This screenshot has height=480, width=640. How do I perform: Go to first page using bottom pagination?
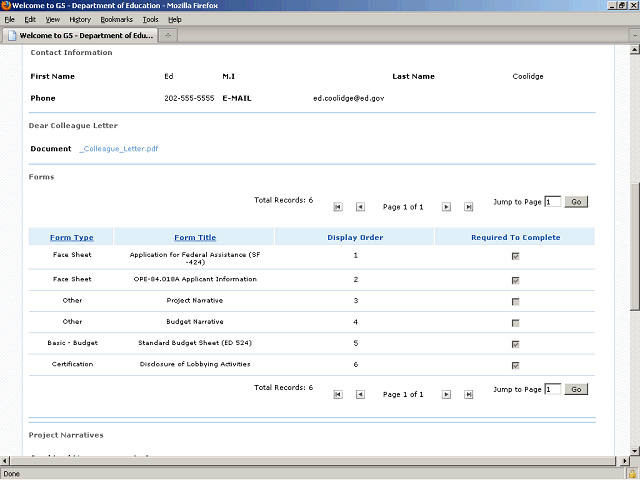point(338,394)
